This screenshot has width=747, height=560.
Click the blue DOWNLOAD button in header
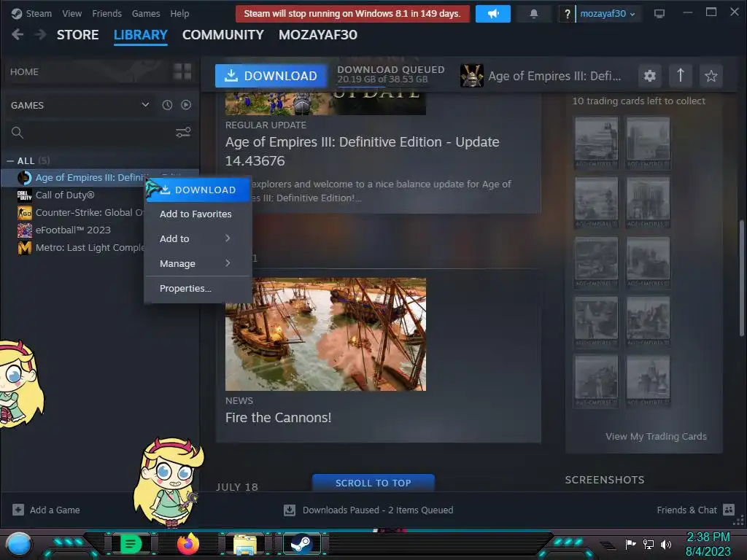tap(271, 76)
